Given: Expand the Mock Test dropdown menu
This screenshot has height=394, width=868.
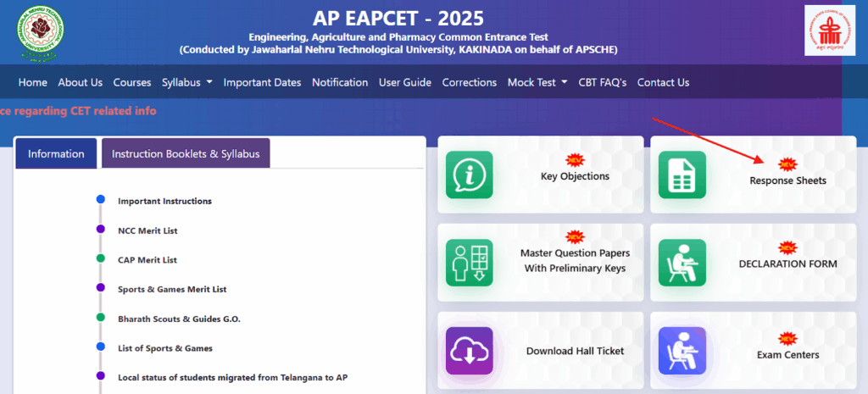Looking at the screenshot, I should coord(537,82).
